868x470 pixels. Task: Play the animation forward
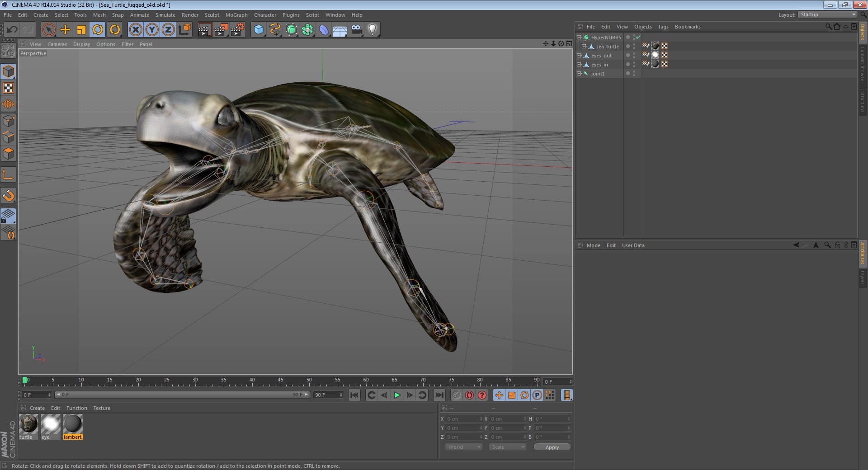point(396,395)
